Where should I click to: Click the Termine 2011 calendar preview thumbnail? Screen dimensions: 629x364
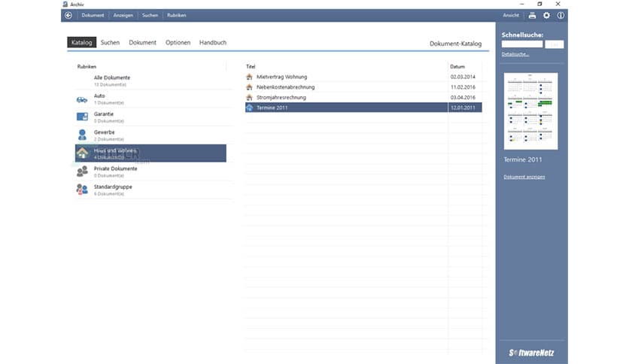pos(530,111)
